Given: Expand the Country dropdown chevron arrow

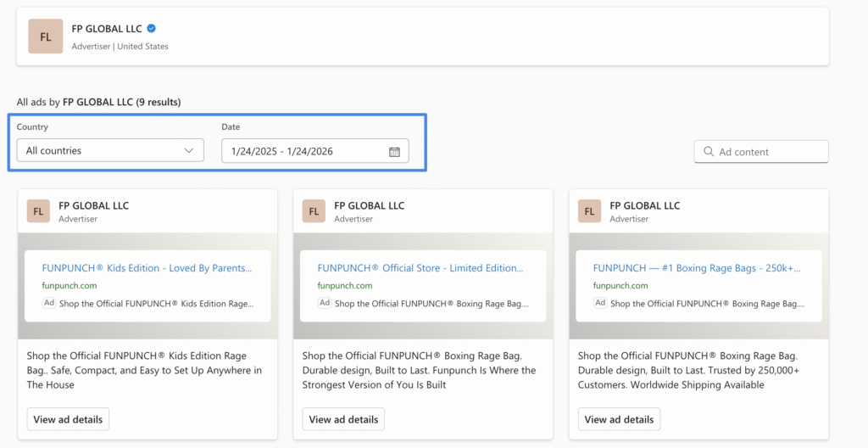Looking at the screenshot, I should pyautogui.click(x=189, y=151).
